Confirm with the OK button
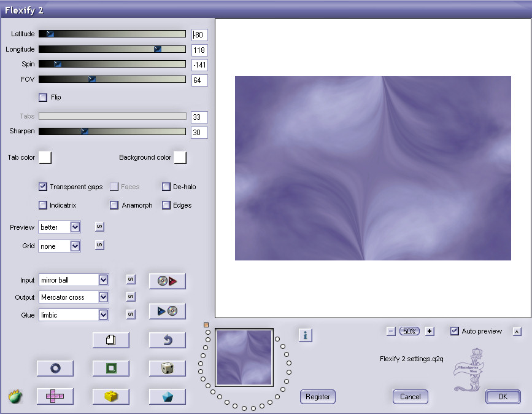The image size is (532, 414). click(x=503, y=397)
